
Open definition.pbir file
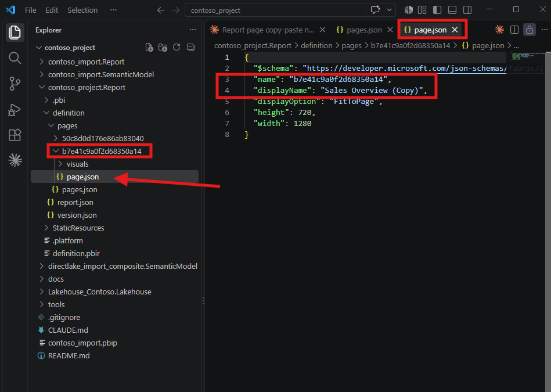76,253
